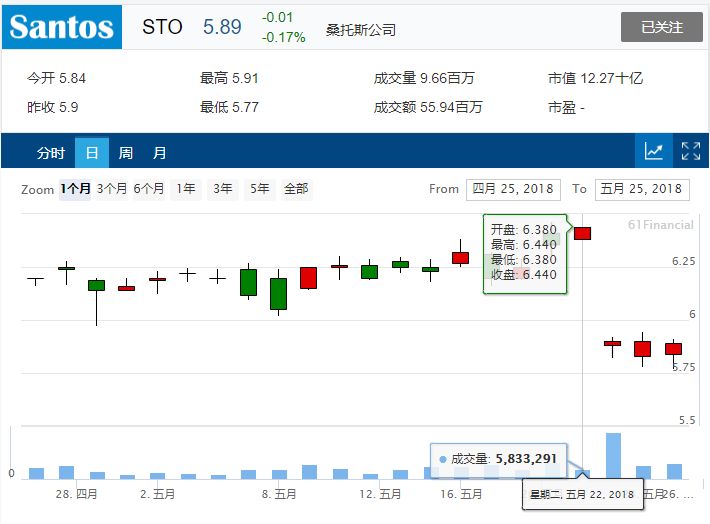Click the 最高 5.91 value
710x524 pixels.
point(229,78)
